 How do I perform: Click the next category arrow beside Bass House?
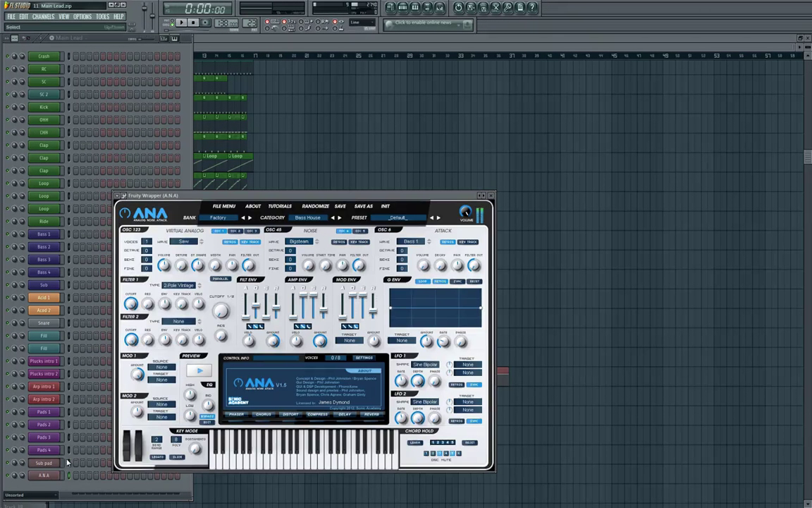point(341,218)
